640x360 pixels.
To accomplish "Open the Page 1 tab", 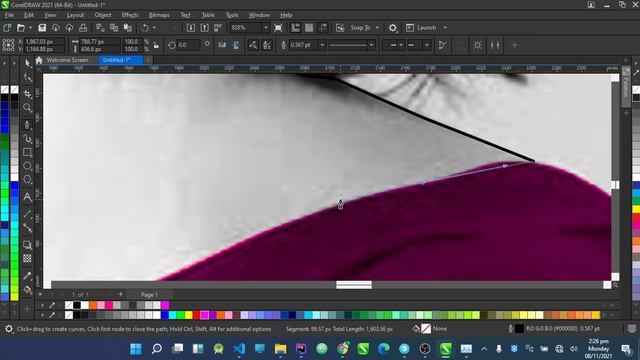I will point(149,294).
